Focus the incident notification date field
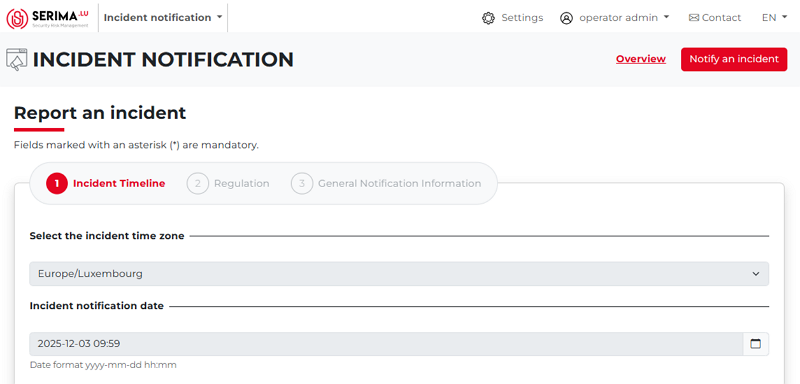This screenshot has height=384, width=800. pyautogui.click(x=386, y=344)
